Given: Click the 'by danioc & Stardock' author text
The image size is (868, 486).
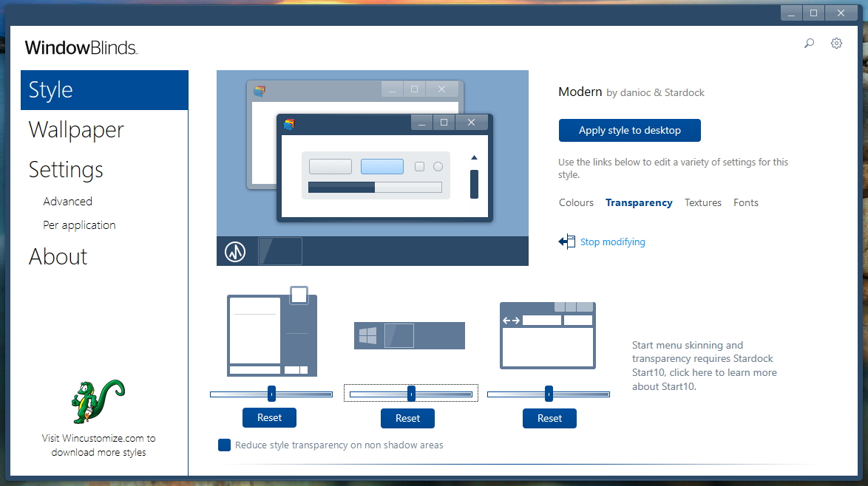Looking at the screenshot, I should [655, 93].
